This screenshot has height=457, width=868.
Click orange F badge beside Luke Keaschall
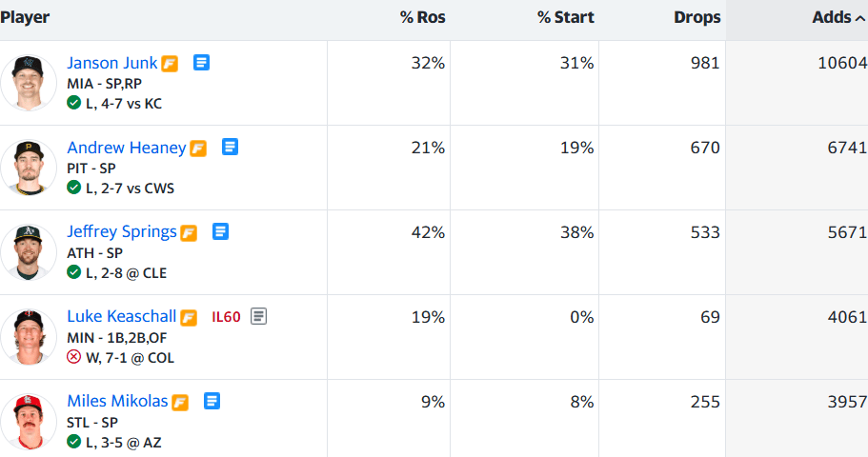189,318
